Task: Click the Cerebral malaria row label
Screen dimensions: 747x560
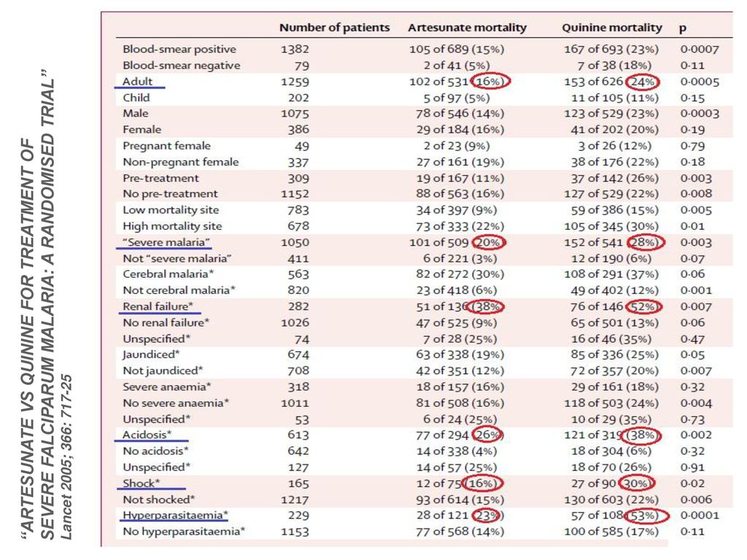Action: (169, 274)
